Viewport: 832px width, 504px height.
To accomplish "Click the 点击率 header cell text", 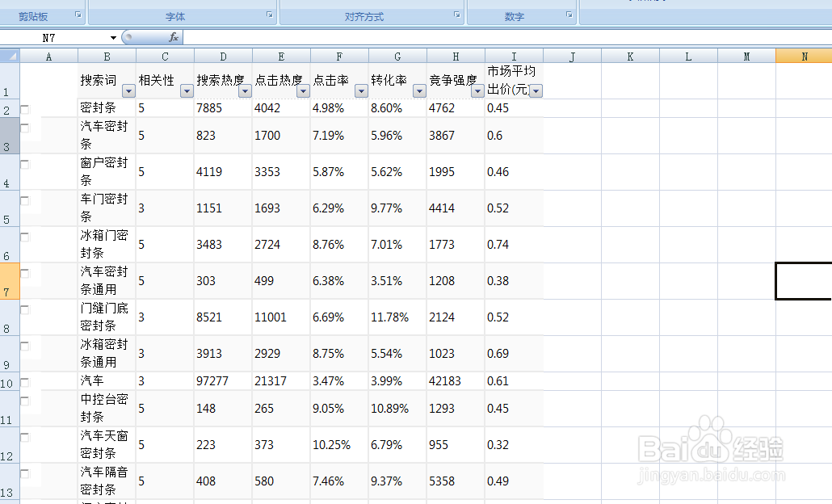I will [330, 80].
